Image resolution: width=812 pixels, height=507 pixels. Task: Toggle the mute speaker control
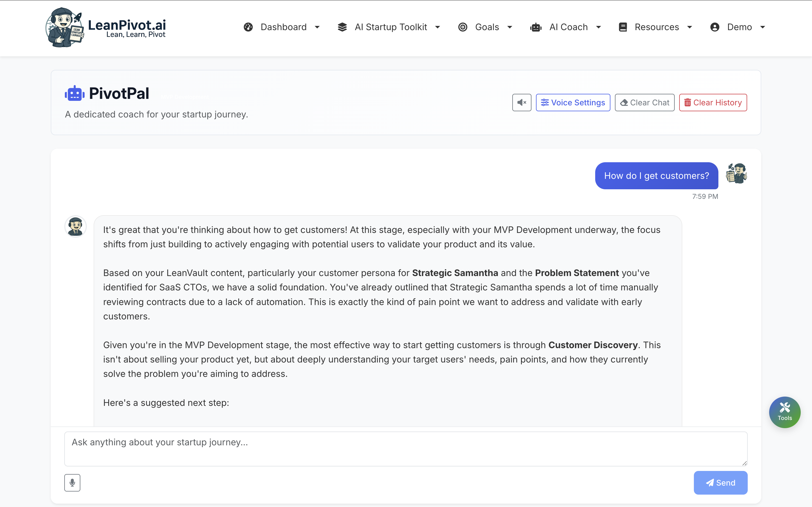(x=521, y=102)
